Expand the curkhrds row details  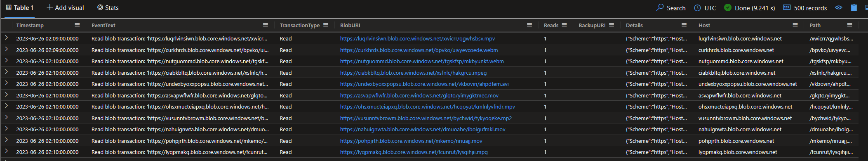[6, 49]
